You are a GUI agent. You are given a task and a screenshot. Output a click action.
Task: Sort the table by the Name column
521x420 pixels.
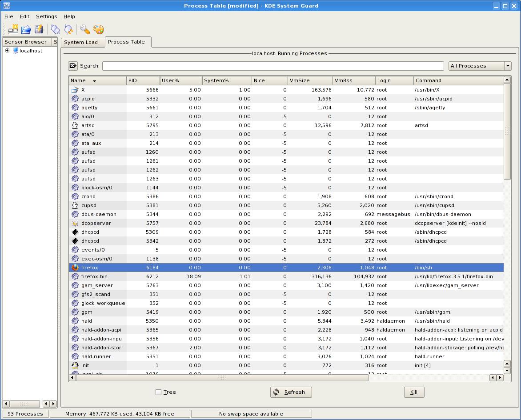point(98,80)
